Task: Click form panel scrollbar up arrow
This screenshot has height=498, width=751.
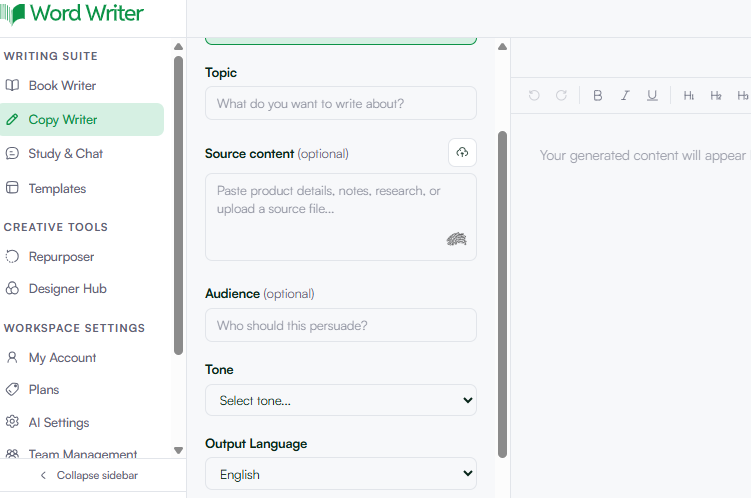Action: [x=502, y=46]
